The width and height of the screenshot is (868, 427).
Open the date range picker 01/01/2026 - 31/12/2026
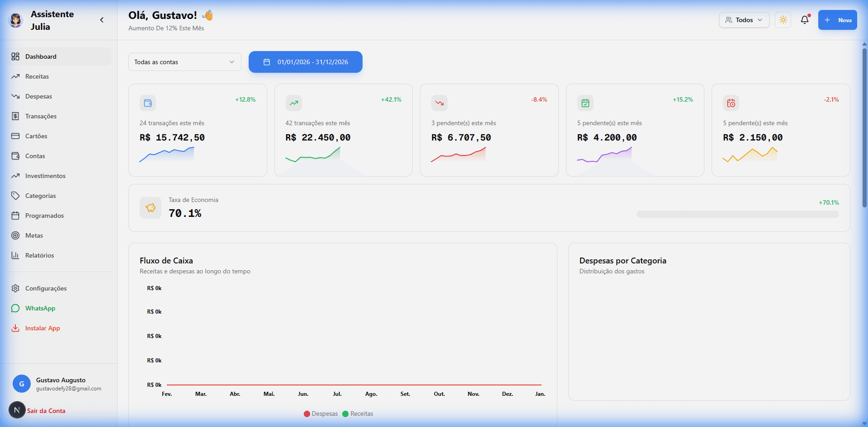[x=305, y=62]
